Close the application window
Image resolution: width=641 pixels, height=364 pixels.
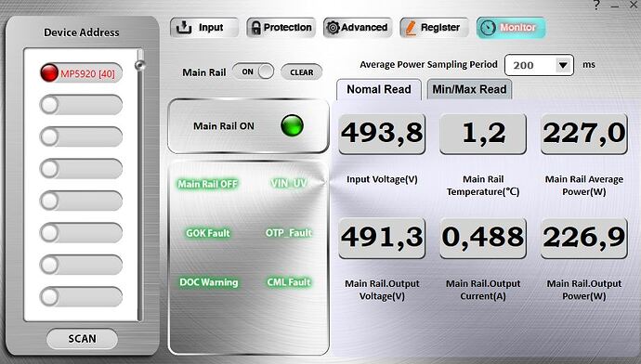[x=634, y=5]
